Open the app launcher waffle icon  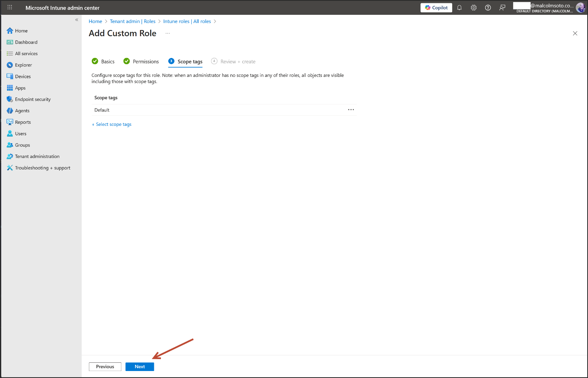point(10,7)
